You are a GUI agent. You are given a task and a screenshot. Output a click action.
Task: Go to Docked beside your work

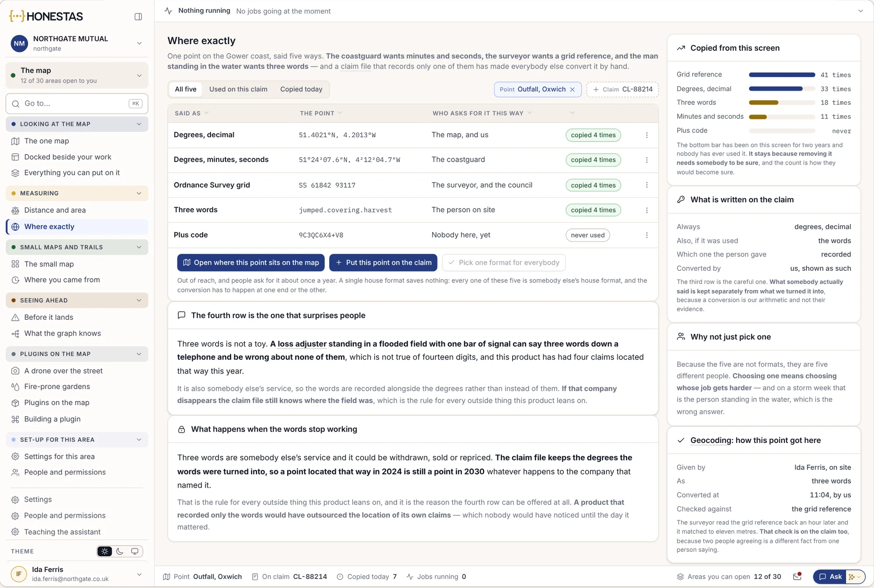point(77,157)
